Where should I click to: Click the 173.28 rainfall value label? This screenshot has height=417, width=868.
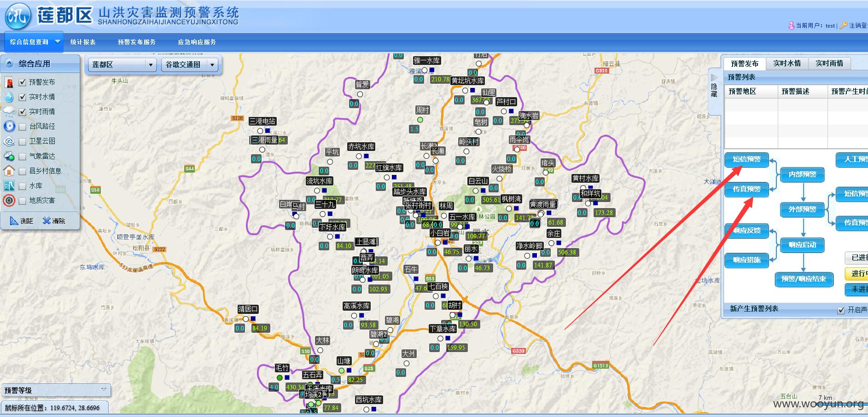(604, 213)
